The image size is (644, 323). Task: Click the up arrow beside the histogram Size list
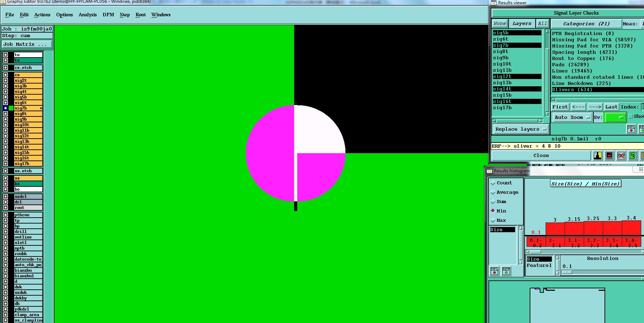point(521,228)
